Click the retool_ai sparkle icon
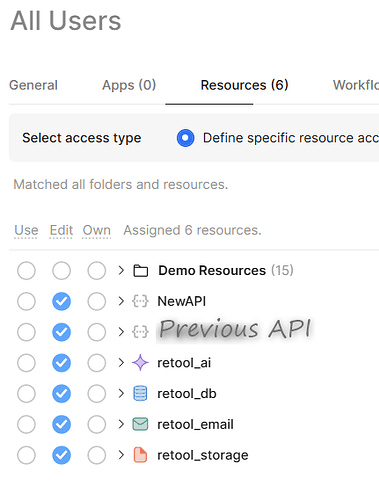Viewport: 379px width, 500px height. pyautogui.click(x=140, y=363)
